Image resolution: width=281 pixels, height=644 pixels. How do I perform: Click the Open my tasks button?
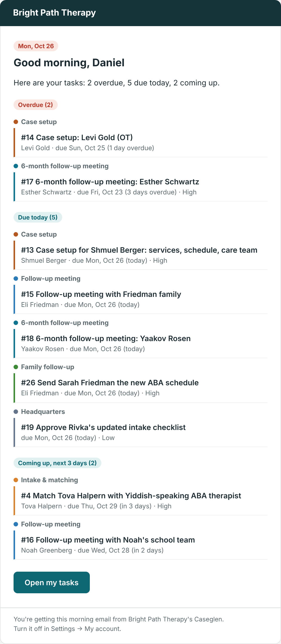[52, 582]
